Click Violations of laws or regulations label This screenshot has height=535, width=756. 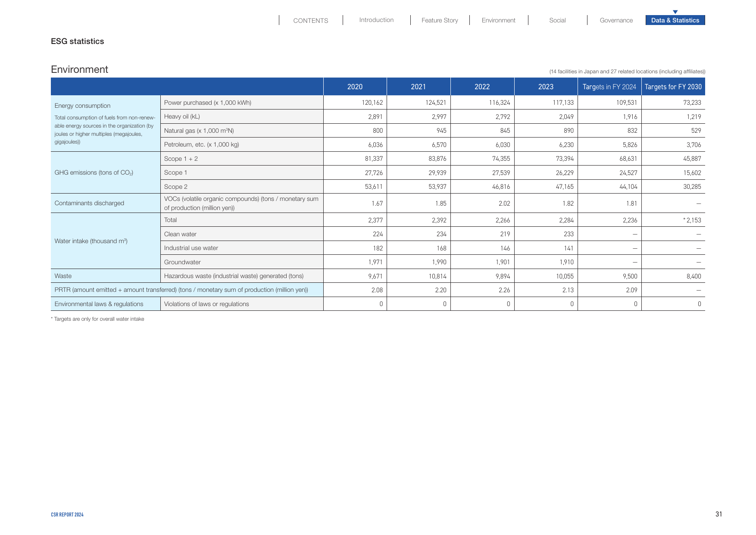(x=206, y=304)
